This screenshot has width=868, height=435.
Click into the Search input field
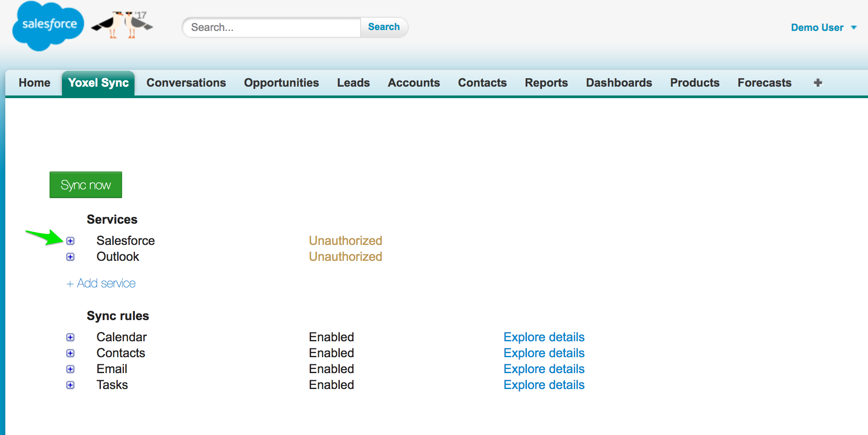coord(272,27)
